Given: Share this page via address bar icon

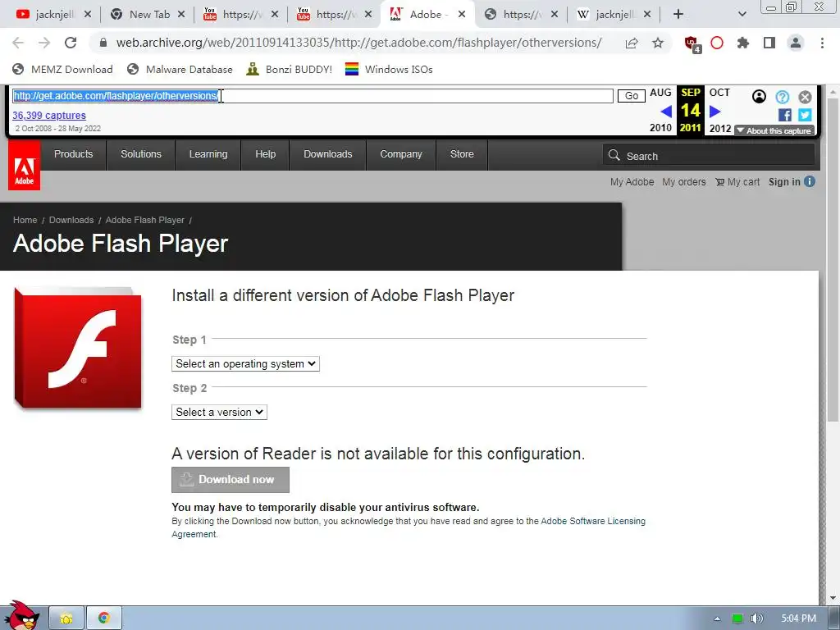Looking at the screenshot, I should [x=632, y=43].
